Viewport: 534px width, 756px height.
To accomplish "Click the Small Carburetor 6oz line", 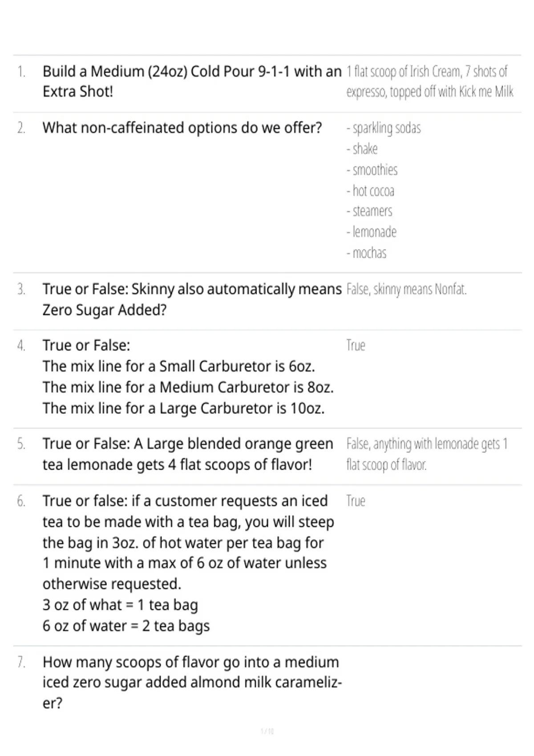I will point(179,366).
